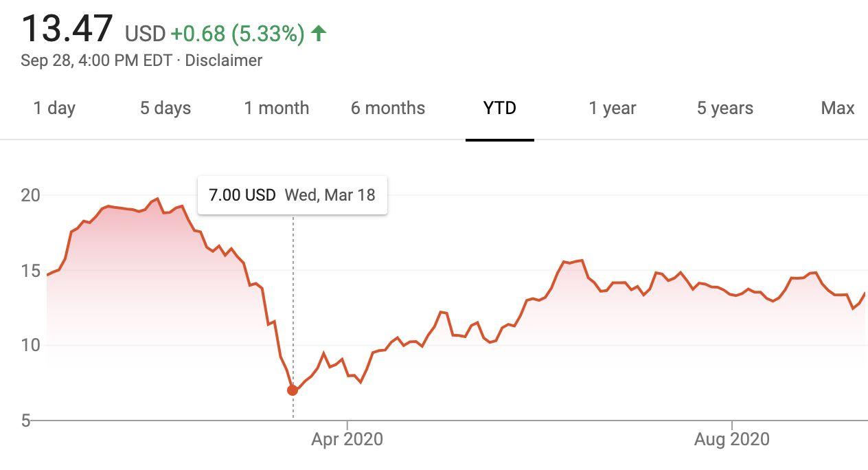Choose the 6 months time range

click(x=388, y=108)
